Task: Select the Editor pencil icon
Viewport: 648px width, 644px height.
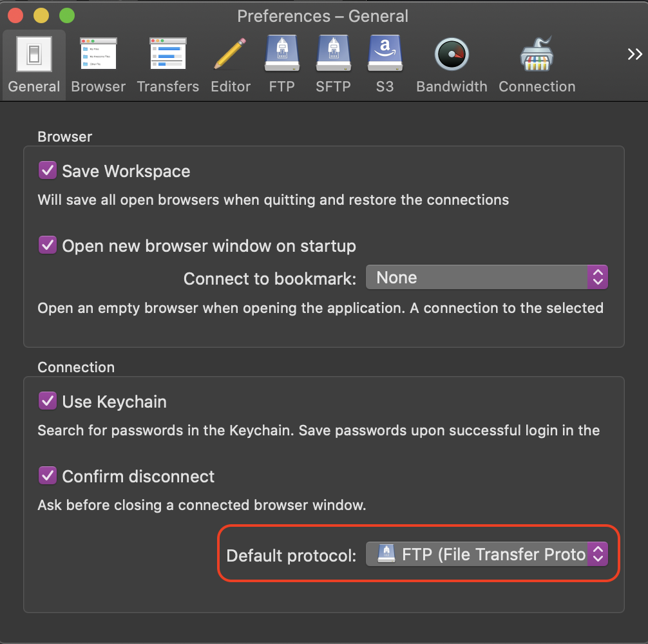Action: pyautogui.click(x=230, y=55)
